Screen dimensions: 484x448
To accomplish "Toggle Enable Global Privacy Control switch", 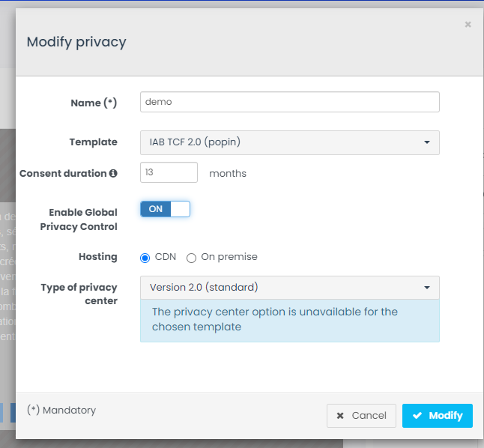I will [166, 209].
